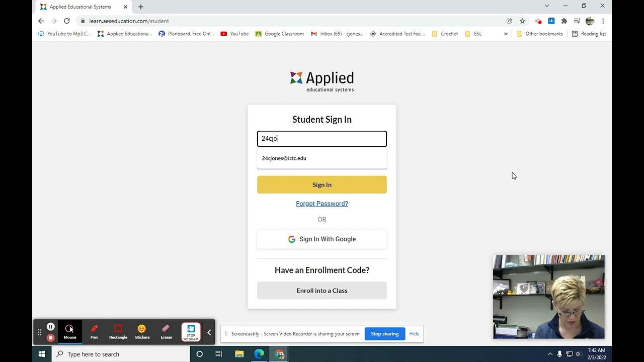Choose Sign In With Google

(x=322, y=239)
